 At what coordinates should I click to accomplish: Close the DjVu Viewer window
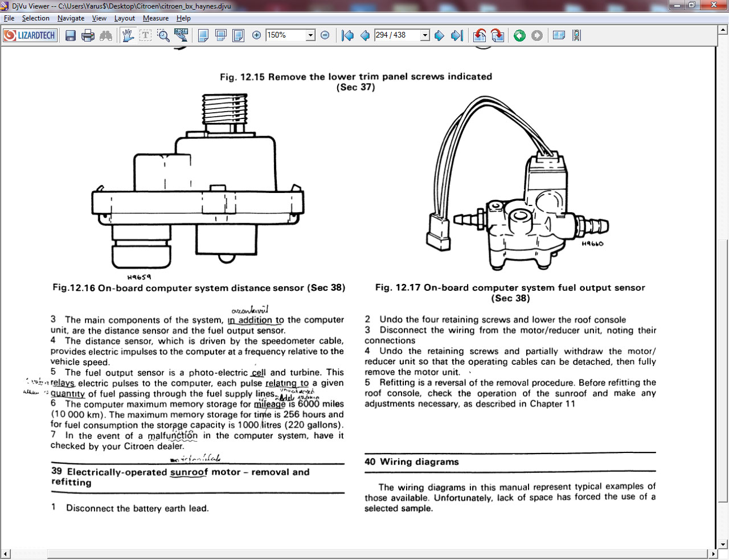tap(714, 5)
